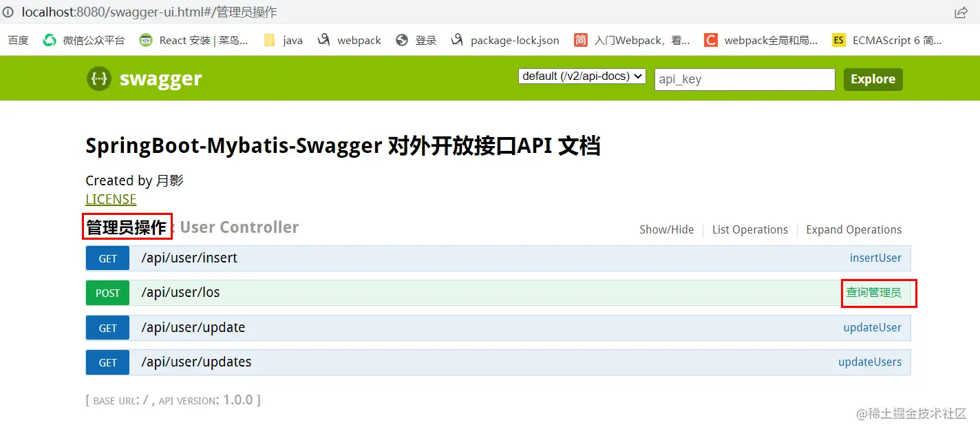
Task: Click the share page icon in address bar
Action: (x=961, y=12)
